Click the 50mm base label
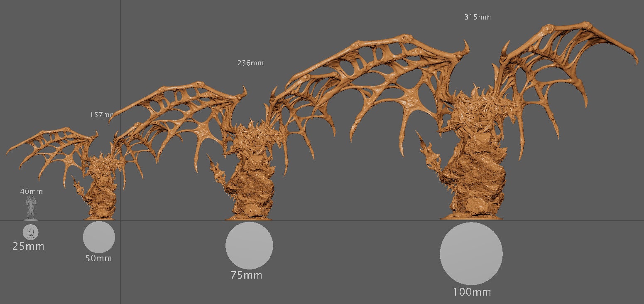This screenshot has width=644, height=304. point(99,258)
